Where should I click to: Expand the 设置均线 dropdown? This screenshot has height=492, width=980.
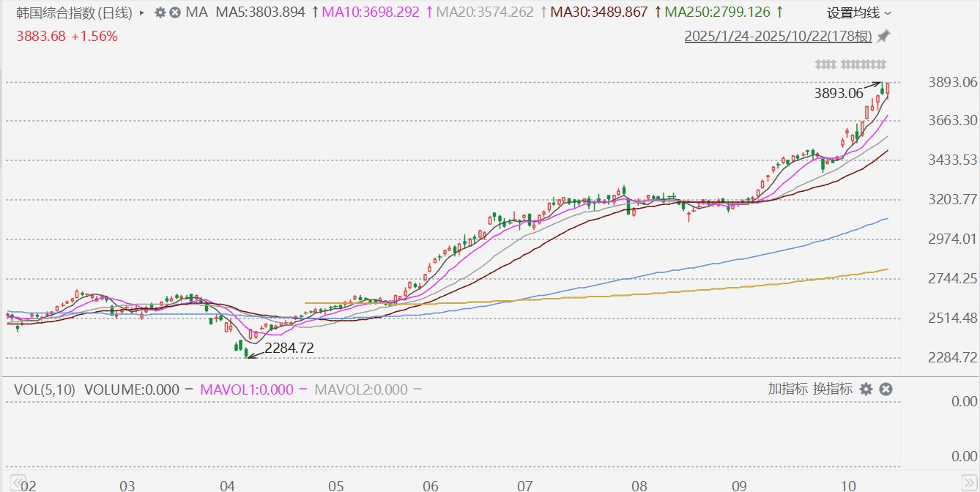(859, 12)
